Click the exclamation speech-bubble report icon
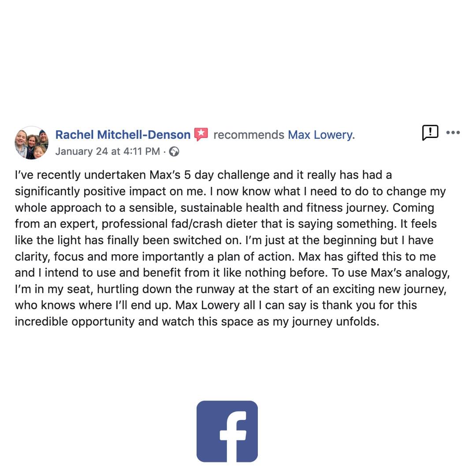The image size is (476, 476). pos(430,133)
